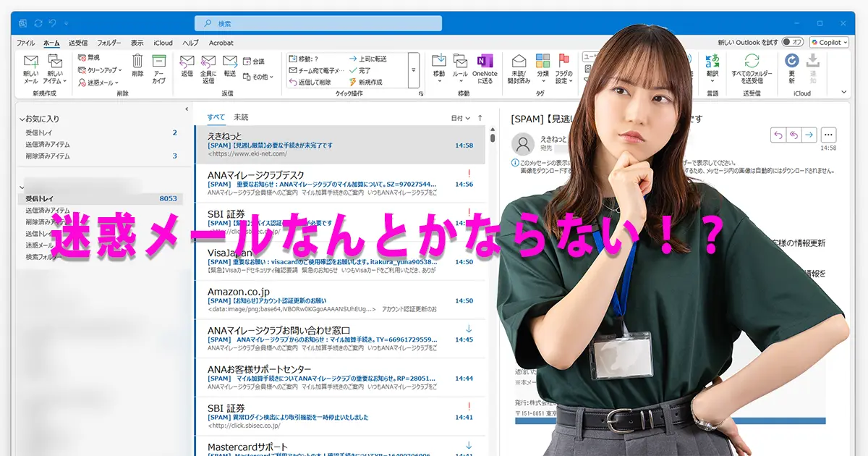Show only 未読 messages
The image size is (868, 456).
241,117
